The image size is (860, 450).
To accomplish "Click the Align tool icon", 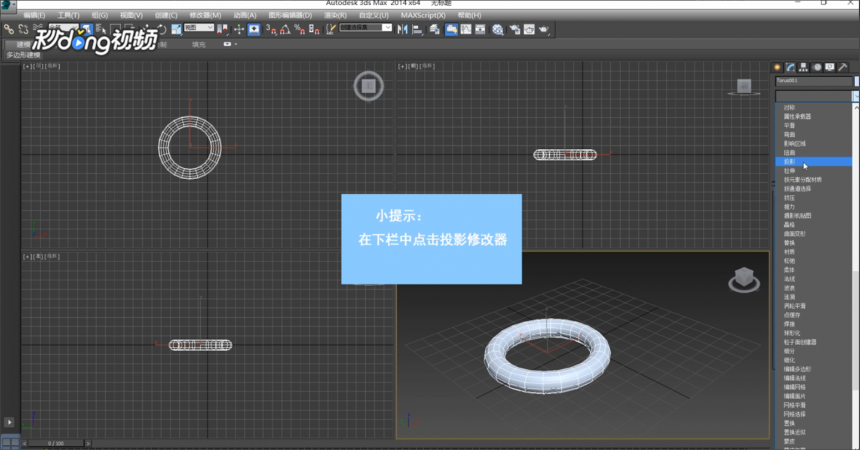I will pos(417,29).
